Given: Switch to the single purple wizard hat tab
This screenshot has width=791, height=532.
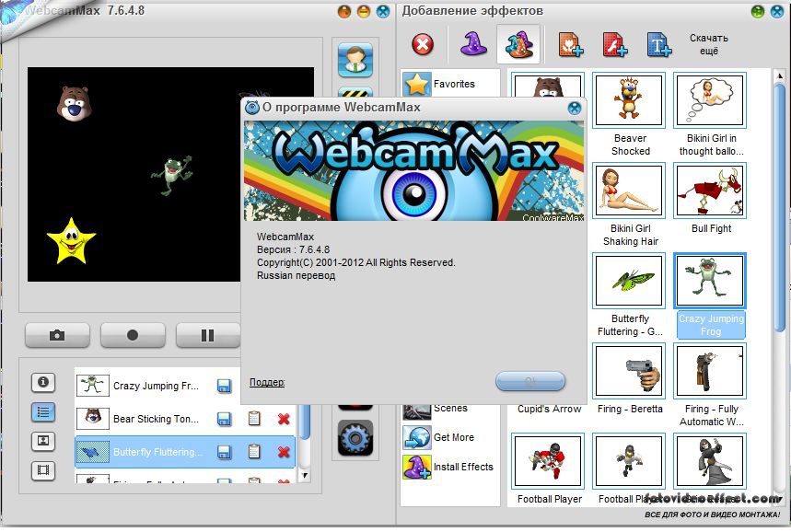Looking at the screenshot, I should click(473, 44).
